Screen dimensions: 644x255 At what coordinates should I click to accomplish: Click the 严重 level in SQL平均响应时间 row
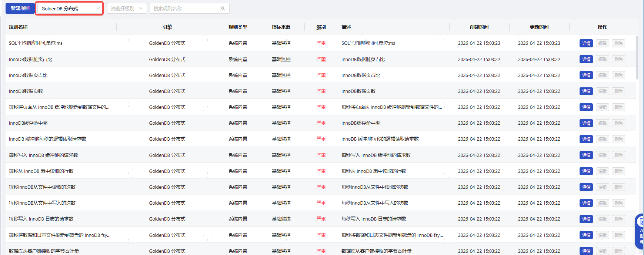point(321,43)
